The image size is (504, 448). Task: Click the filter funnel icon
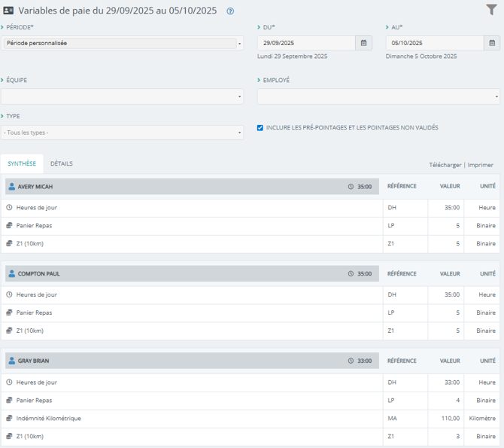pyautogui.click(x=491, y=11)
